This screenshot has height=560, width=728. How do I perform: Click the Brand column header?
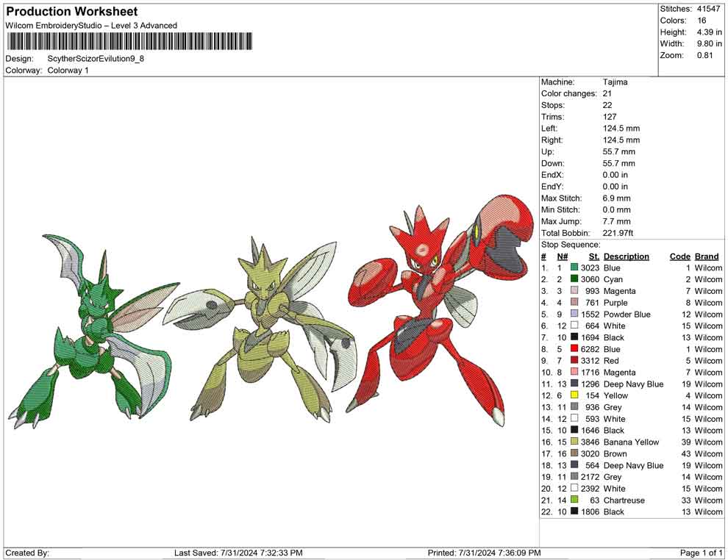[707, 256]
